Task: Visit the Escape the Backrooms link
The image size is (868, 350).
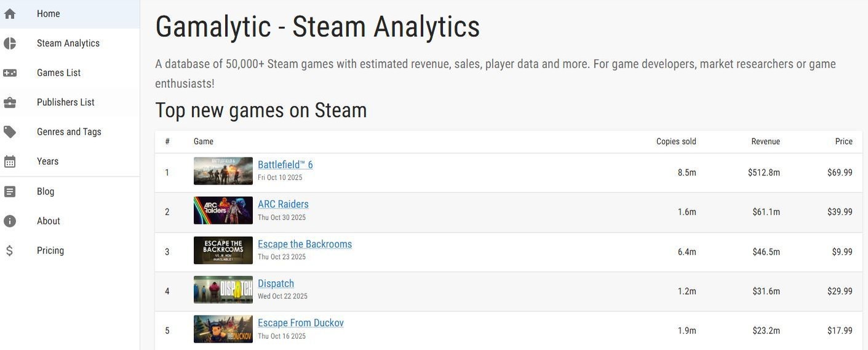Action: point(305,244)
